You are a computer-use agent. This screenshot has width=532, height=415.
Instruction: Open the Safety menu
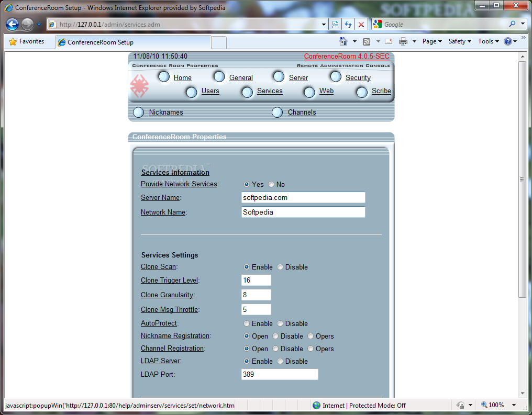[x=460, y=41]
